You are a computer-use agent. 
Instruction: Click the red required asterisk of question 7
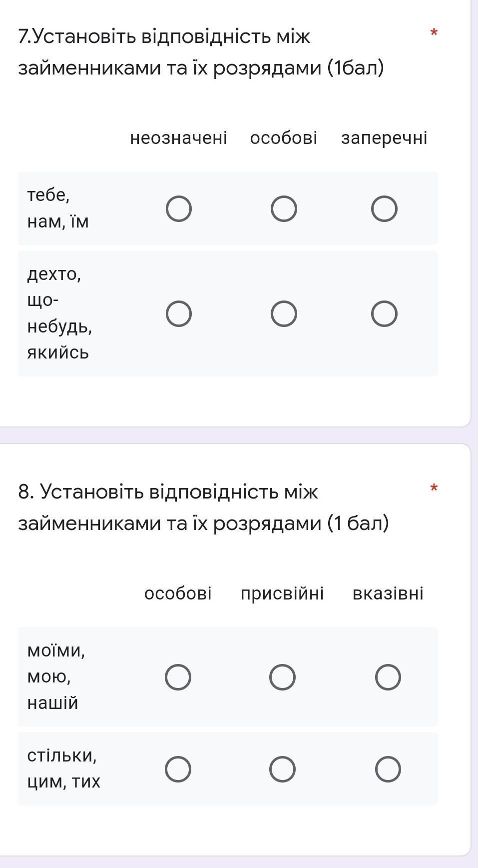(x=434, y=33)
